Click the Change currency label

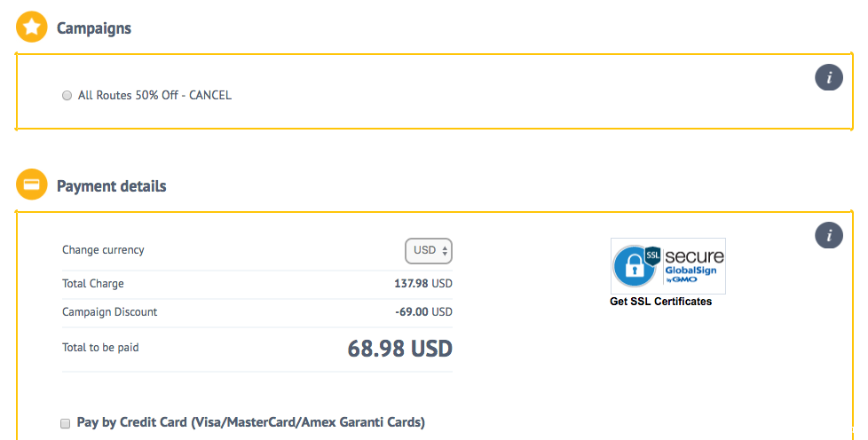click(103, 250)
